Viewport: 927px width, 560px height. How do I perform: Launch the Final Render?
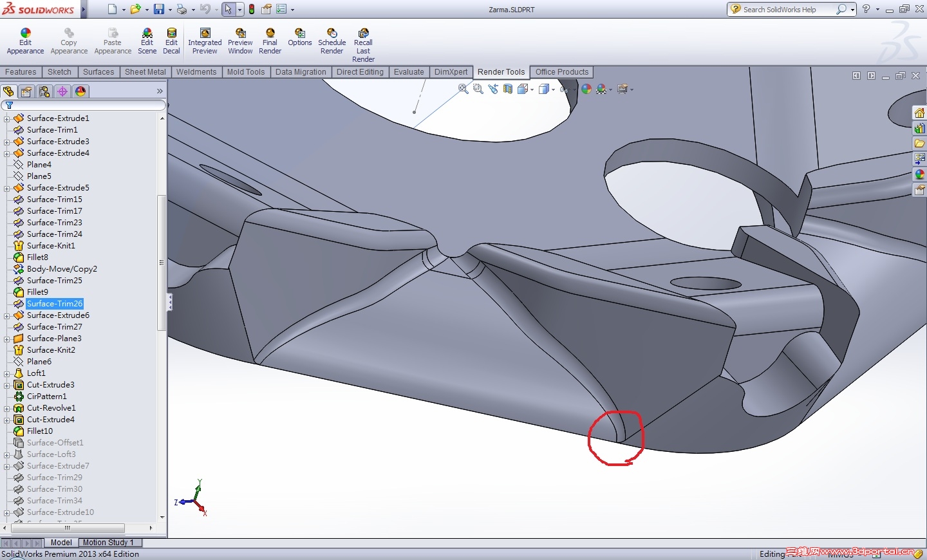click(270, 41)
